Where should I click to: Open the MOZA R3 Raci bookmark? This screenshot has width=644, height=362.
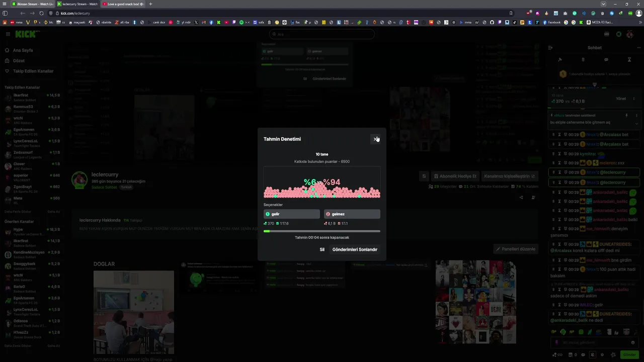tap(600, 22)
